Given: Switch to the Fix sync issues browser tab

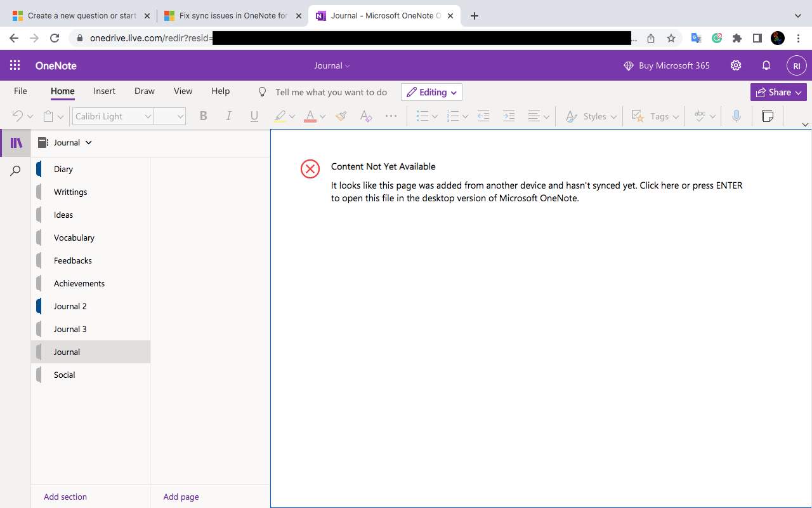Looking at the screenshot, I should pos(232,16).
